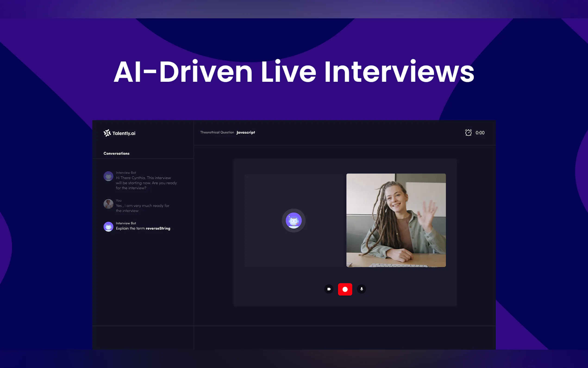
Task: Click the 'You' user avatar in conversations
Action: (108, 204)
